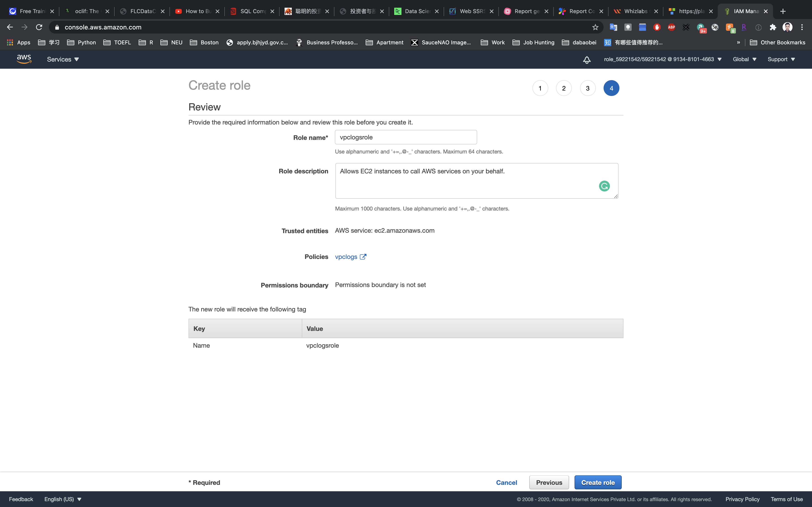Screen dimensions: 812x507
Task: Click the Adblock Plus extension icon
Action: pyautogui.click(x=671, y=27)
